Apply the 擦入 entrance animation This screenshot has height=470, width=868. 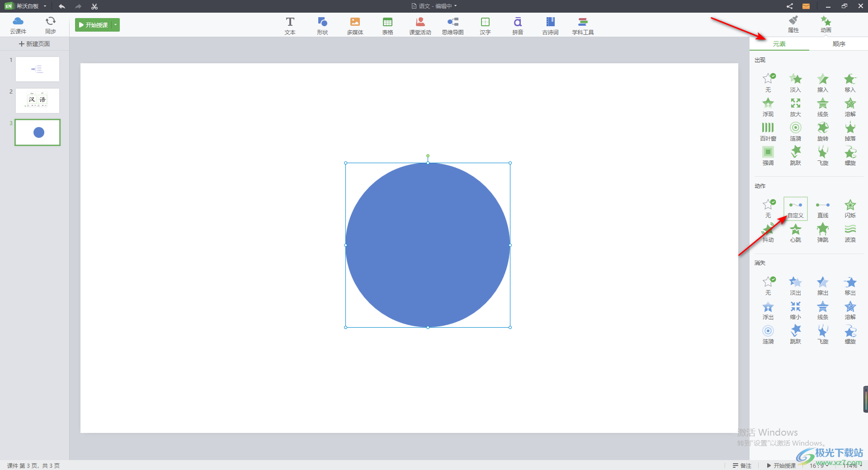point(823,83)
